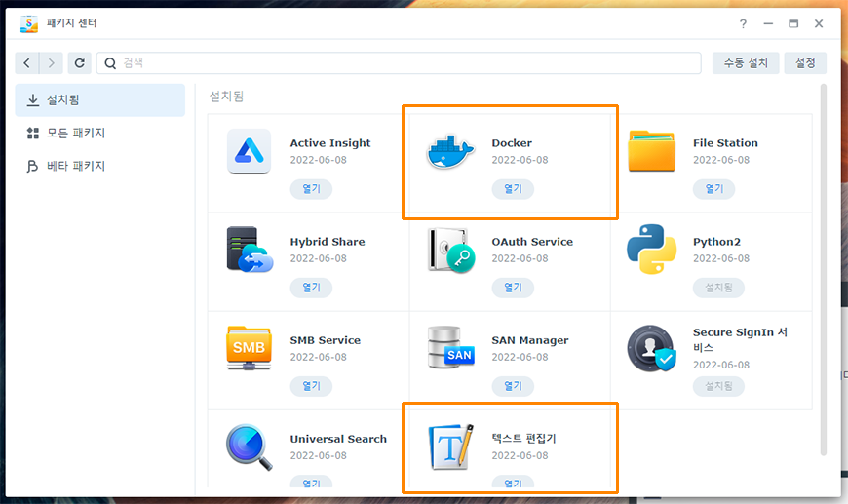This screenshot has width=848, height=504.
Task: Open the 설정 settings button
Action: point(805,63)
